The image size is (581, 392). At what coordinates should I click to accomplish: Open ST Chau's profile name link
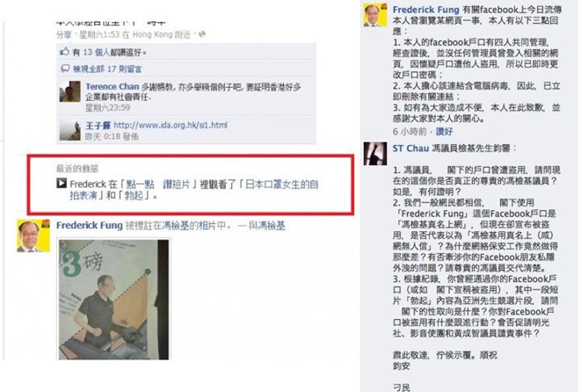[x=410, y=148]
